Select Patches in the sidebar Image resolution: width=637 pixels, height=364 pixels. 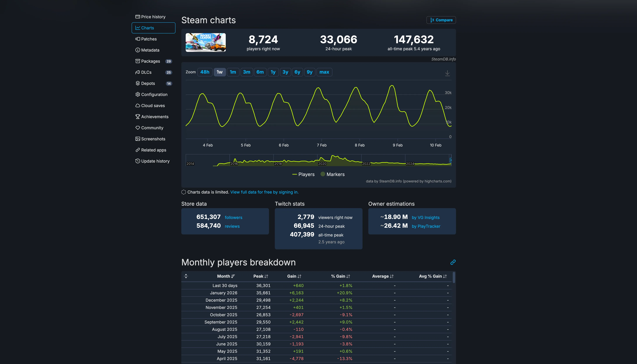tap(149, 39)
